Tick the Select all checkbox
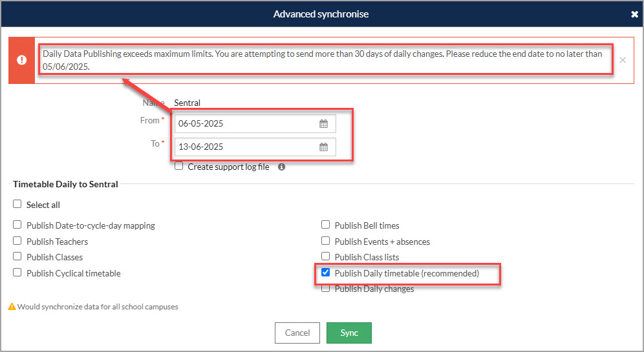 point(17,204)
